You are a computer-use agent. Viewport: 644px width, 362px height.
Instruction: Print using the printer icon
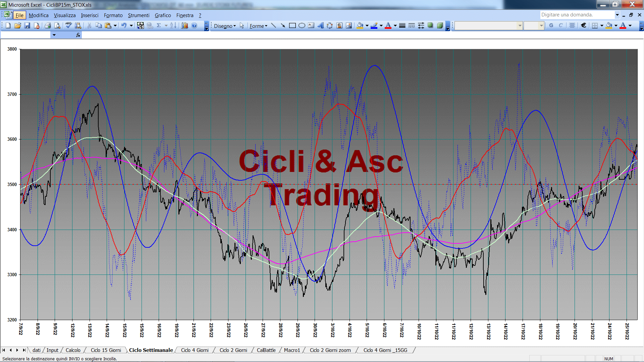(x=48, y=25)
